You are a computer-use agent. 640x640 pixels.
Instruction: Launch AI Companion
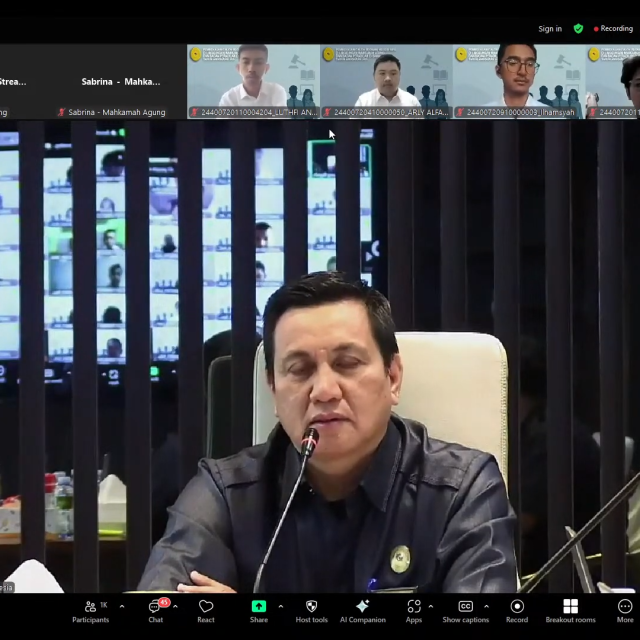click(362, 610)
